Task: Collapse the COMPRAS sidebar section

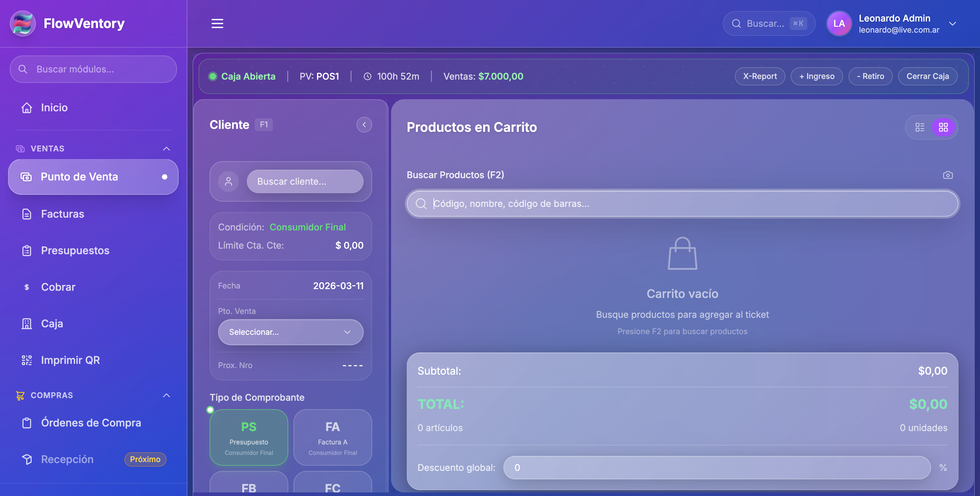Action: (x=166, y=395)
